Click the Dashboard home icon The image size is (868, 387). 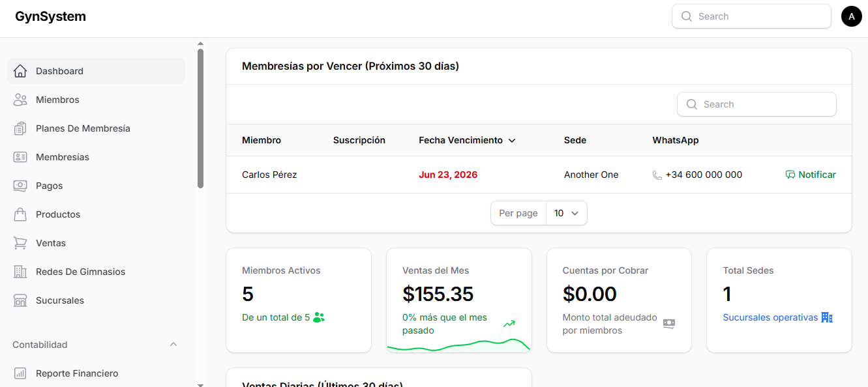20,71
